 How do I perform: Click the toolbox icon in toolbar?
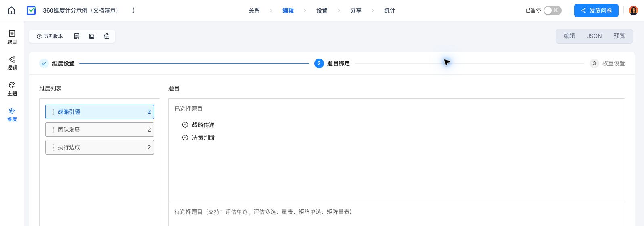coord(107,36)
